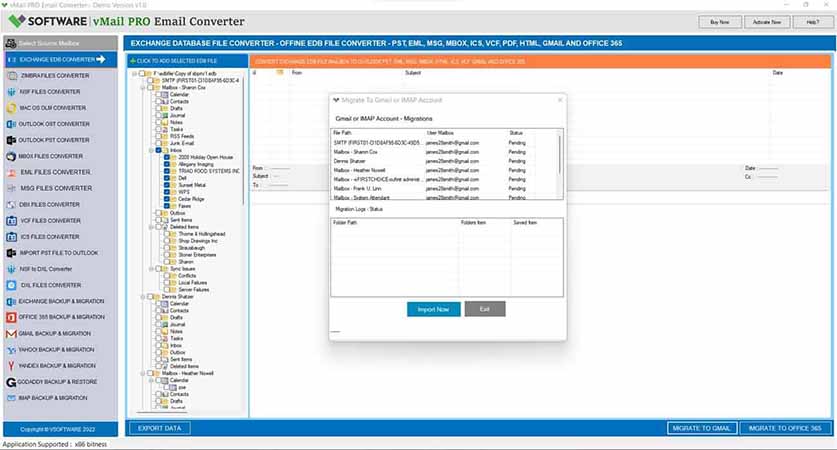
Task: Click the Export Data button
Action: tap(160, 428)
